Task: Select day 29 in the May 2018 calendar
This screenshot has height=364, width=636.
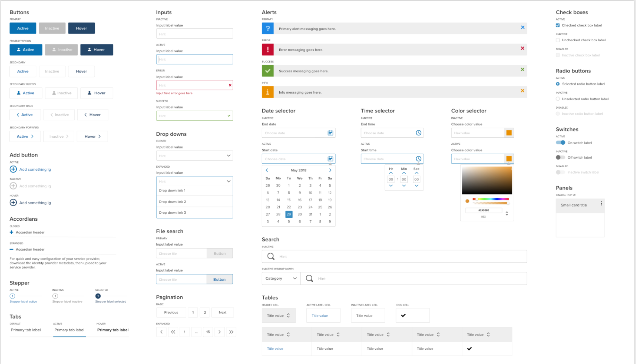Action: coord(289,214)
